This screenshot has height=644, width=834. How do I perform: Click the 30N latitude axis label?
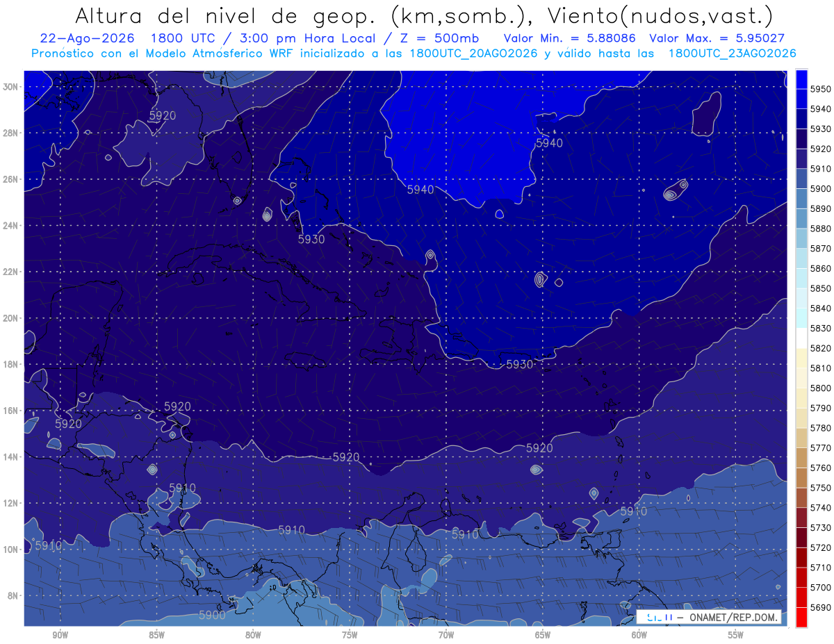click(10, 87)
